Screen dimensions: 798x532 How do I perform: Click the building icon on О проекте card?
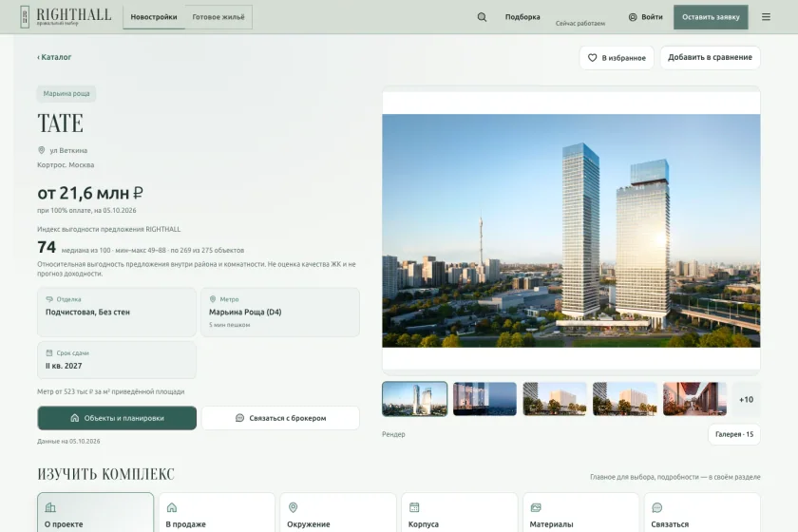point(50,507)
